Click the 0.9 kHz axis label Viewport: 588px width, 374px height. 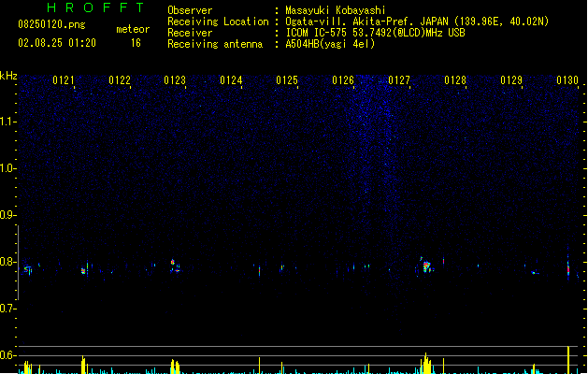coord(7,215)
